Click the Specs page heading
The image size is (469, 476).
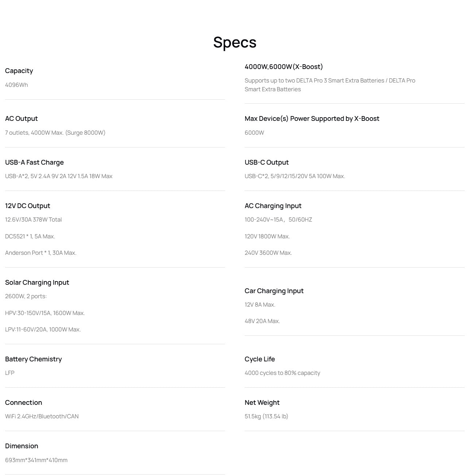pos(234,42)
